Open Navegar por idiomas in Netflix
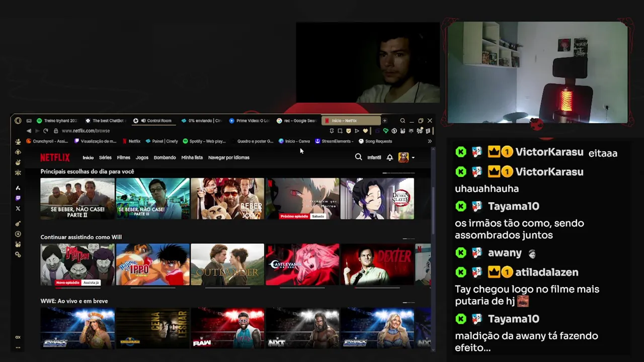 coord(228,157)
